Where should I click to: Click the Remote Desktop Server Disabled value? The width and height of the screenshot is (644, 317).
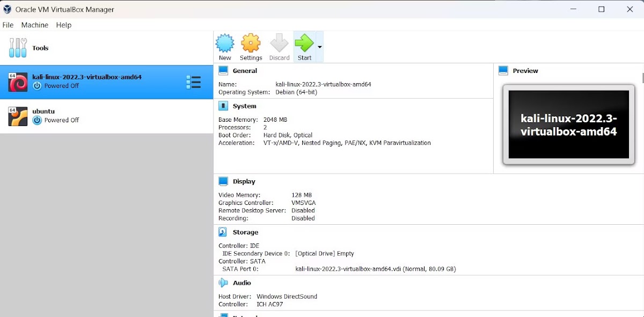point(303,211)
